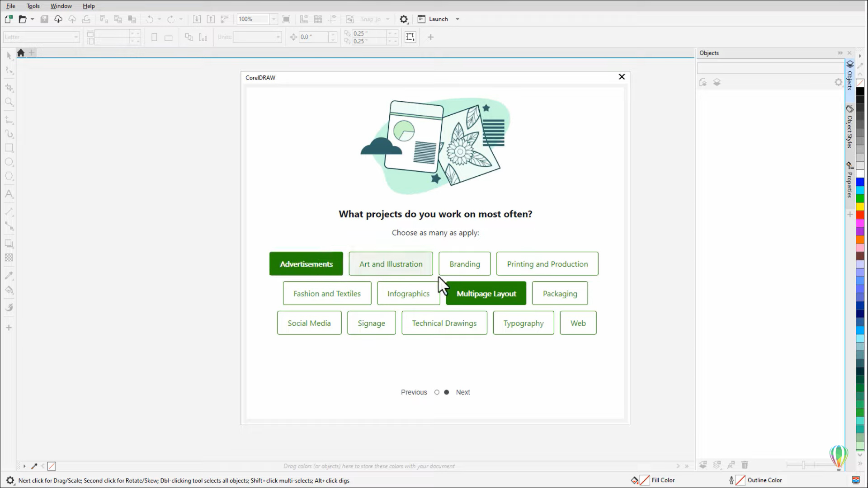This screenshot has width=868, height=488.
Task: Switch to the Object Styles docker tab
Action: click(x=849, y=127)
